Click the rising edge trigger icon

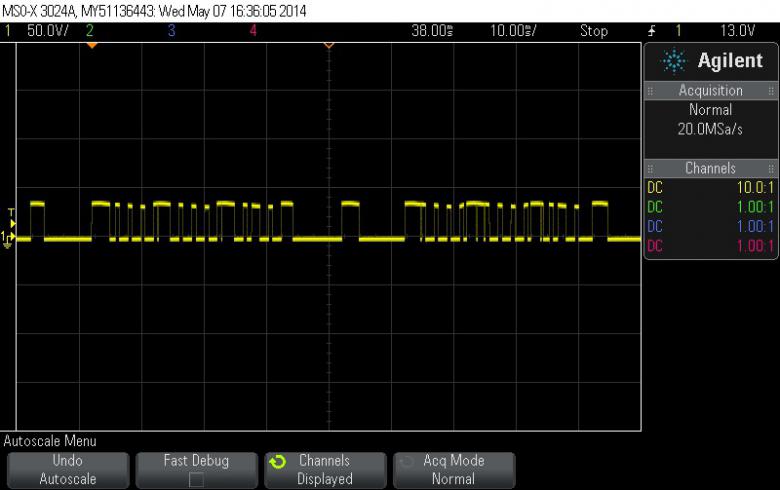(x=652, y=31)
